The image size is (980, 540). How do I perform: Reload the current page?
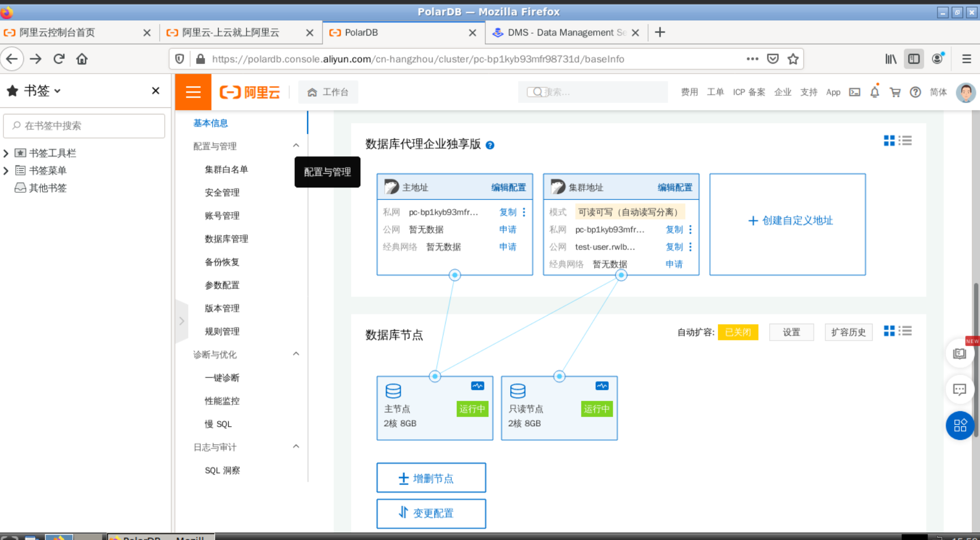click(59, 59)
